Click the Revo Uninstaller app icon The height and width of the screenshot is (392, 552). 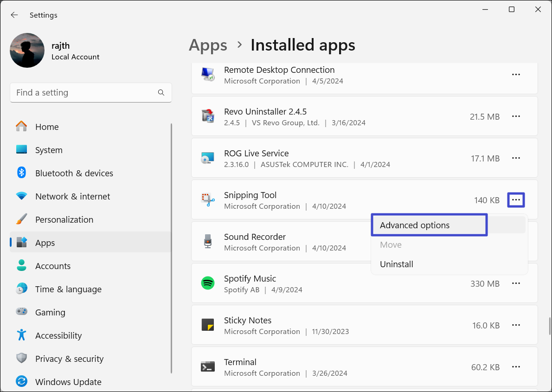(x=208, y=116)
